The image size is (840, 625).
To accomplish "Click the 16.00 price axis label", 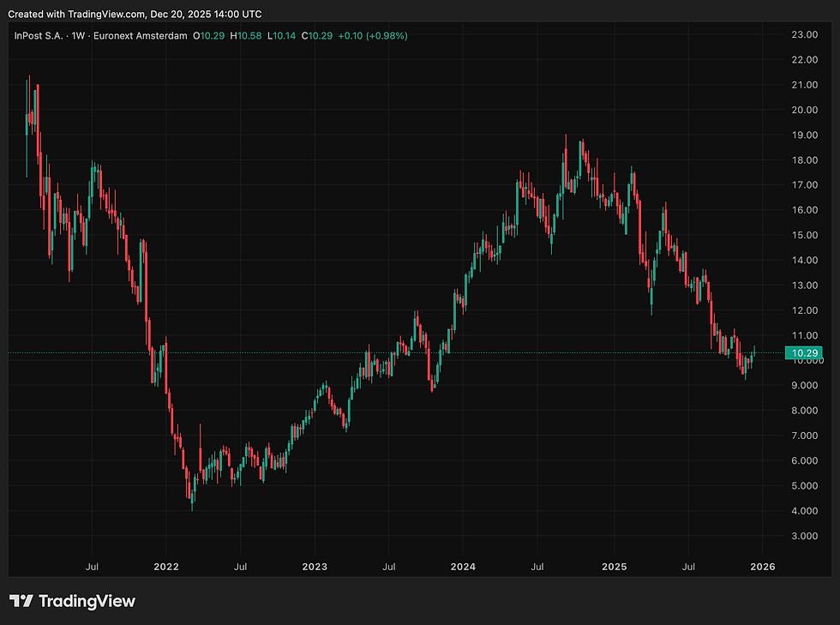I will point(805,210).
